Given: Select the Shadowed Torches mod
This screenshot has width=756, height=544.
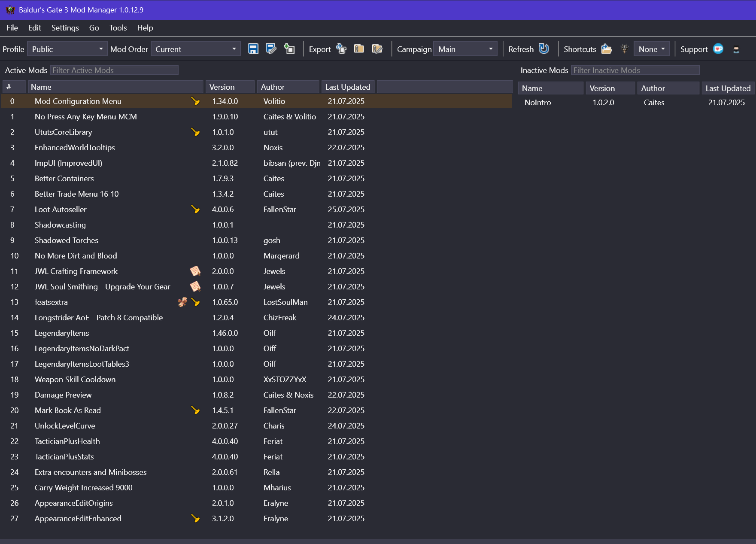Looking at the screenshot, I should point(257,240).
